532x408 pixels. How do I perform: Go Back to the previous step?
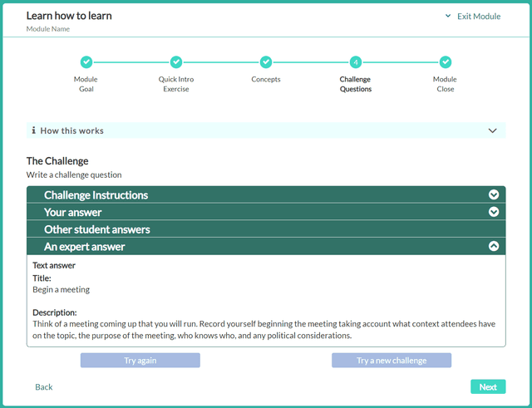(44, 387)
